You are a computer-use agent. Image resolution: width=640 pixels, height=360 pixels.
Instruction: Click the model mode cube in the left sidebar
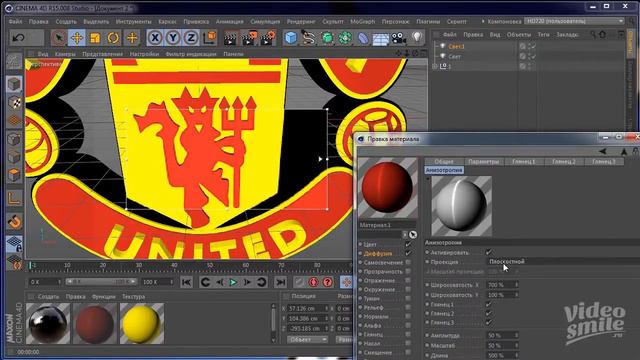[14, 84]
